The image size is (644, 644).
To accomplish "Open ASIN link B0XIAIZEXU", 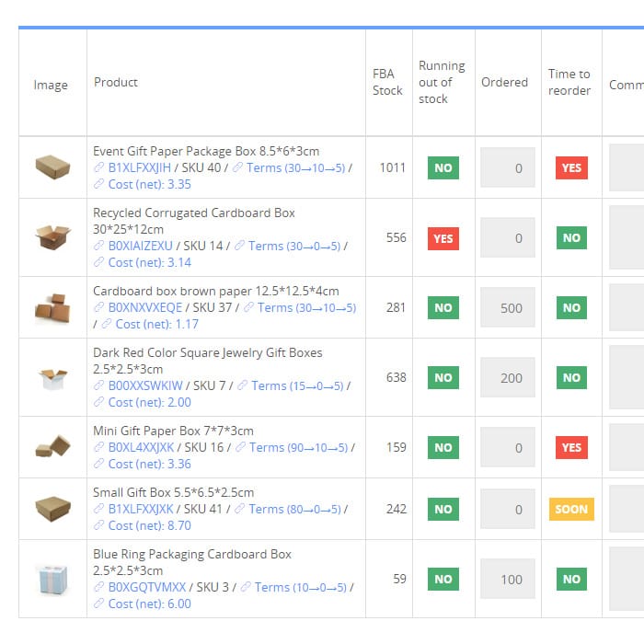I will pyautogui.click(x=140, y=246).
